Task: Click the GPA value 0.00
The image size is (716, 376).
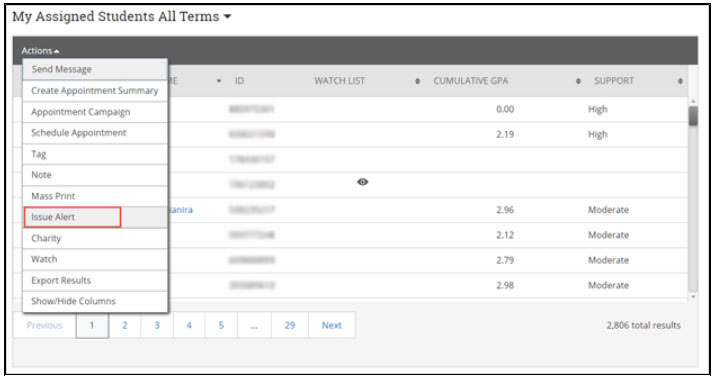Action: [x=505, y=109]
